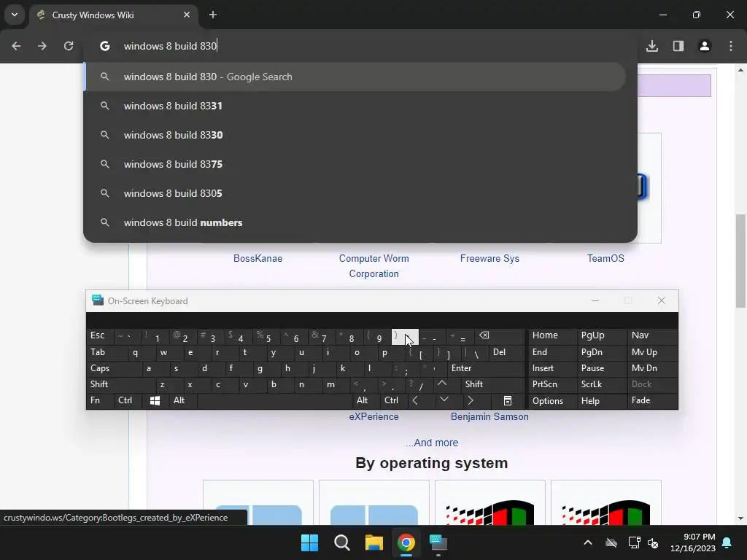Screen dimensions: 747x560
Task: Toggle the Fade key on keyboard
Action: tap(651, 400)
